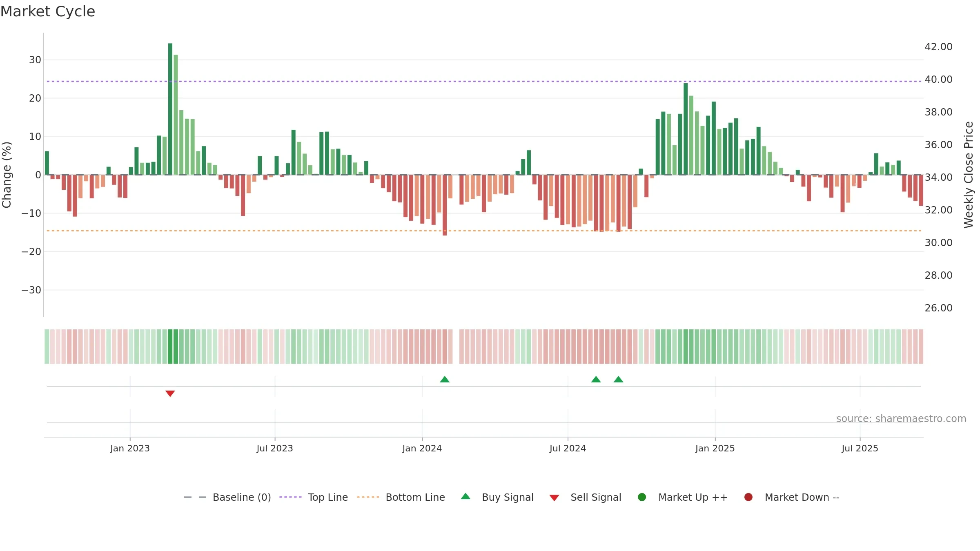The height and width of the screenshot is (551, 980).
Task: Click the Jul 2023 axis label
Action: tap(275, 448)
